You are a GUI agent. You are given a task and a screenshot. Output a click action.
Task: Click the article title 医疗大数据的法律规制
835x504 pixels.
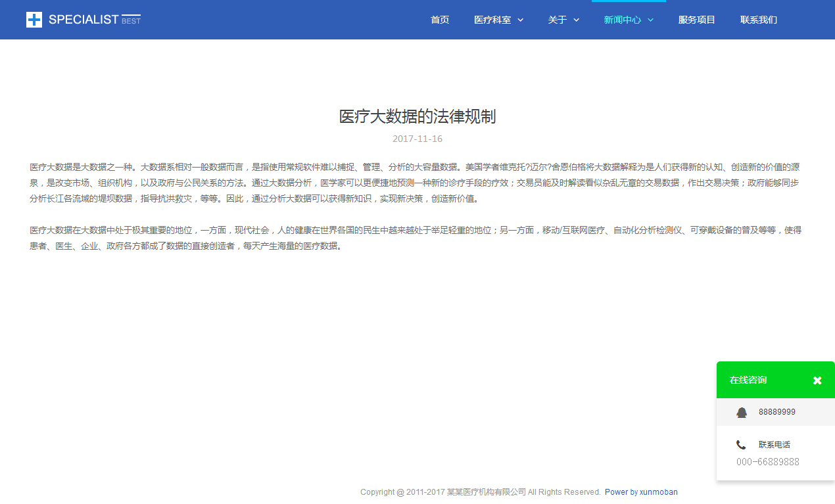coord(417,117)
